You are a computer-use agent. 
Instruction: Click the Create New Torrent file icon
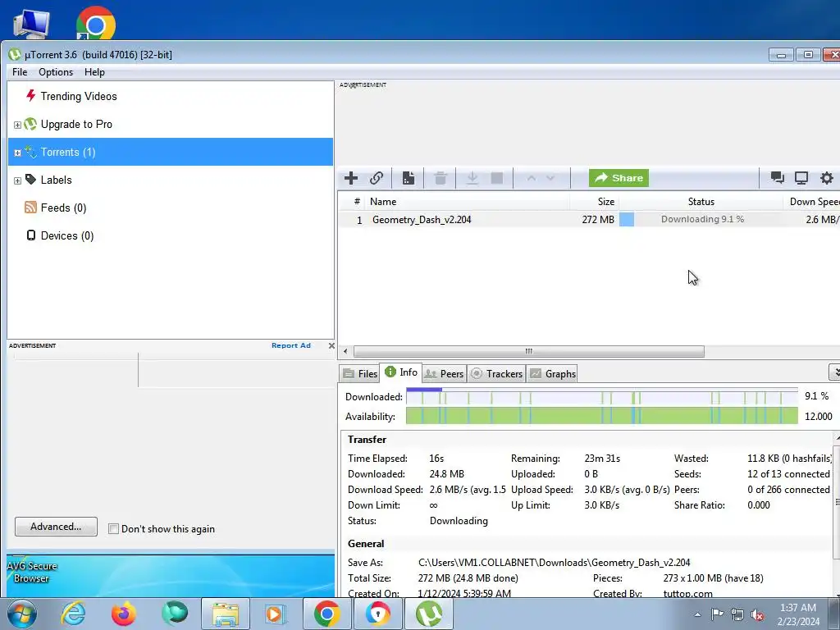click(409, 178)
